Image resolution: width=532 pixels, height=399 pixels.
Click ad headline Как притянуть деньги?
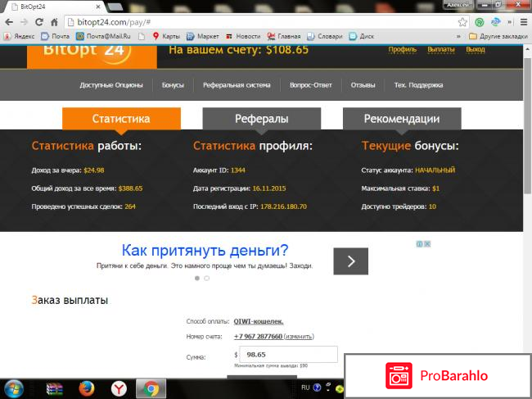pos(205,251)
